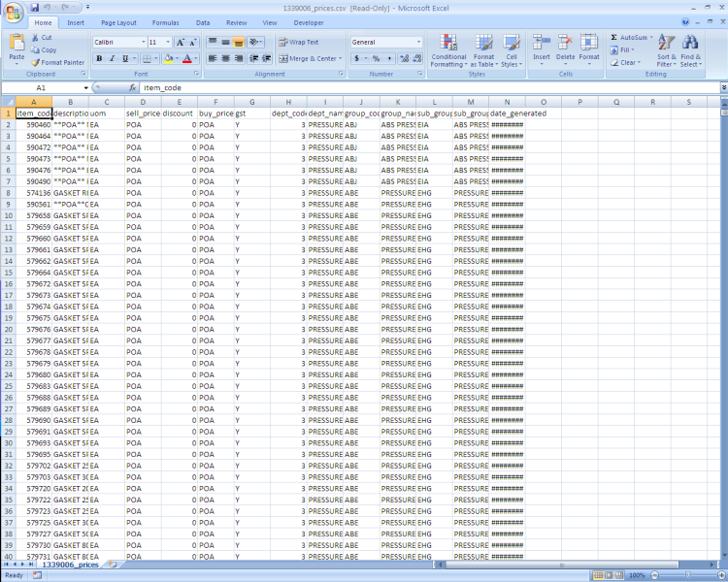The height and width of the screenshot is (582, 728).
Task: Toggle Italic formatting
Action: pos(112,58)
